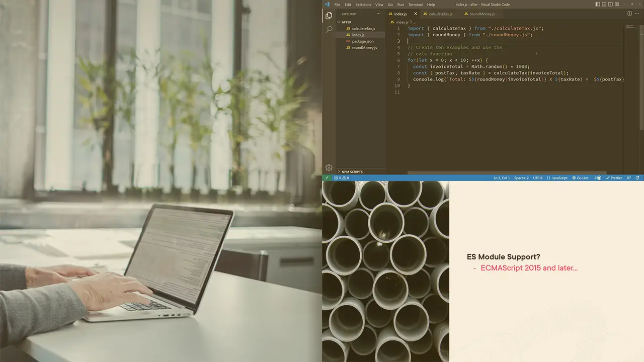Open the File menu
644x362 pixels.
click(337, 5)
